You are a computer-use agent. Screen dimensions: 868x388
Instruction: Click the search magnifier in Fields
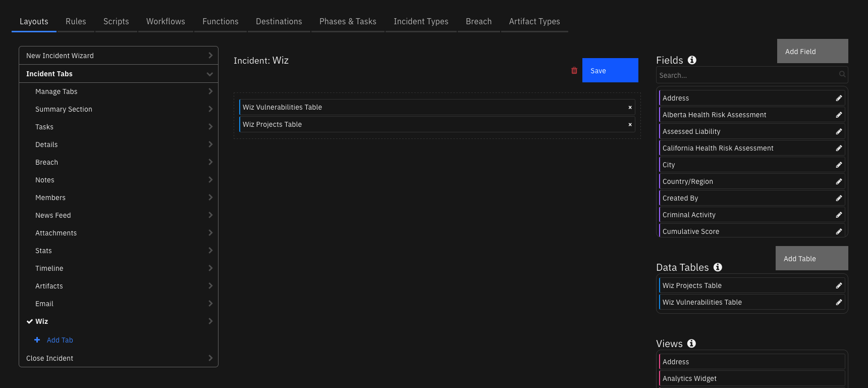point(842,75)
